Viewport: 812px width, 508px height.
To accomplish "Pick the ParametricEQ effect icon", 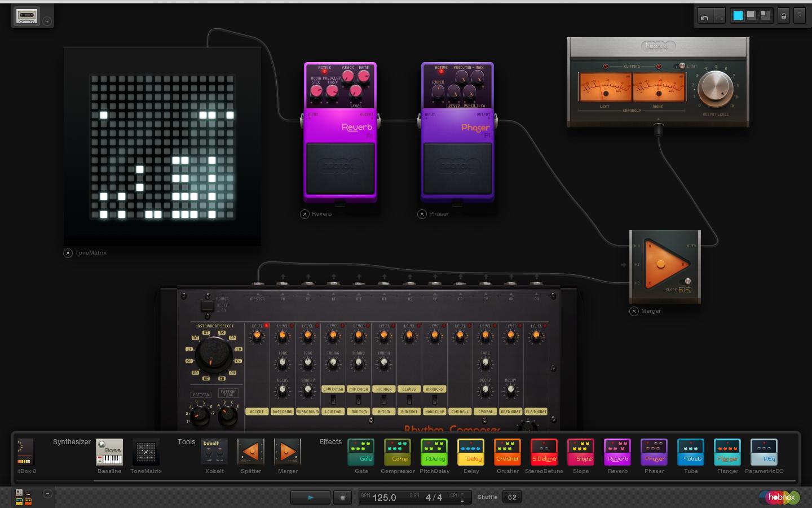I will (764, 452).
